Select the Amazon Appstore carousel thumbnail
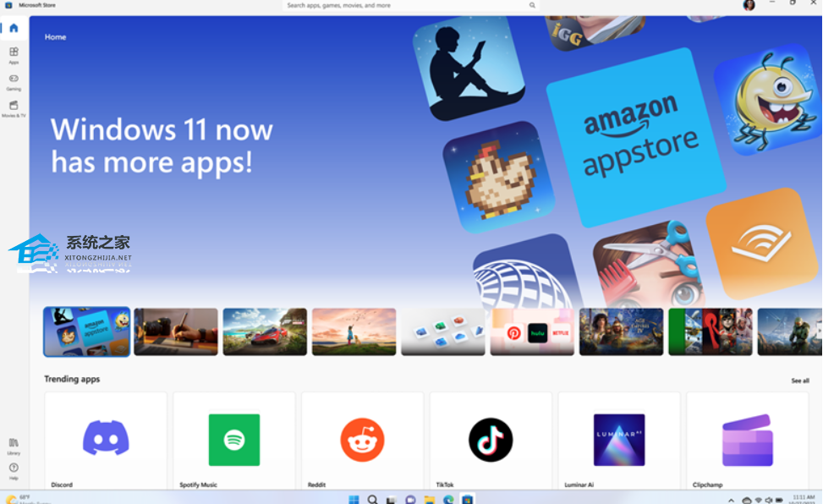 [x=86, y=331]
